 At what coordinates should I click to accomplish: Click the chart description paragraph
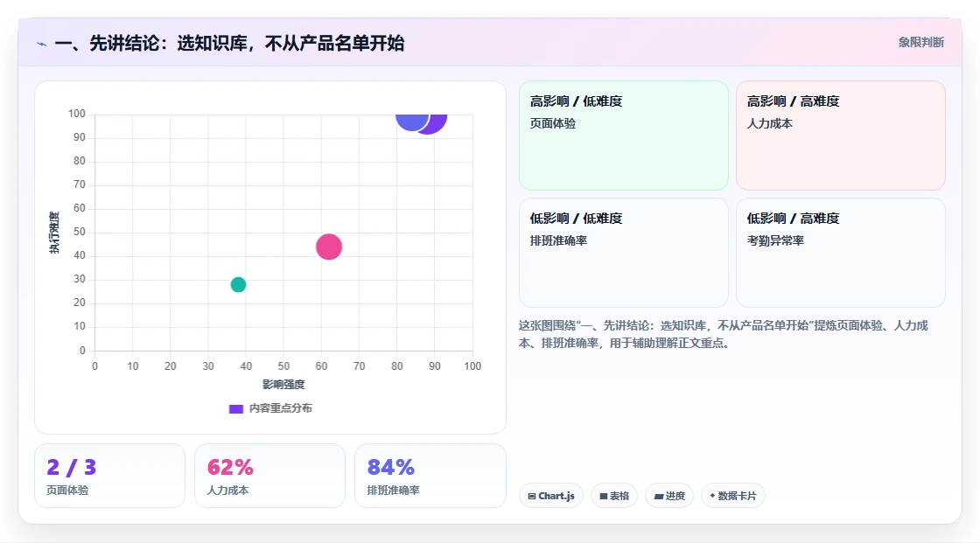coord(723,334)
